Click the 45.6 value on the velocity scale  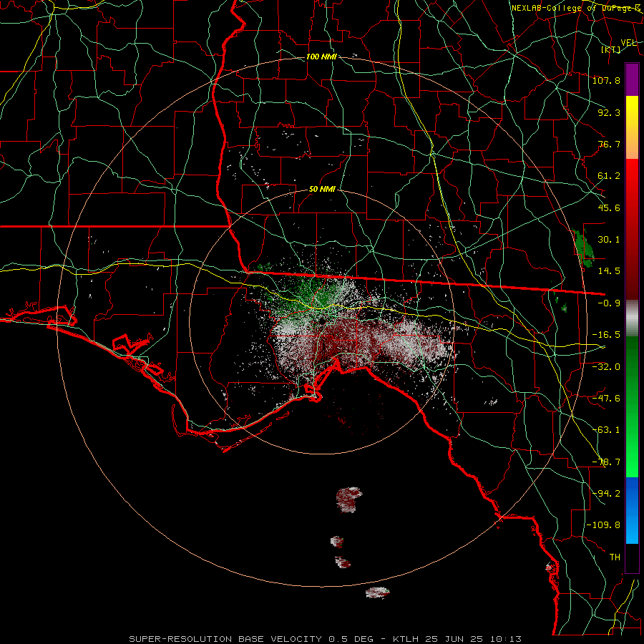point(609,208)
